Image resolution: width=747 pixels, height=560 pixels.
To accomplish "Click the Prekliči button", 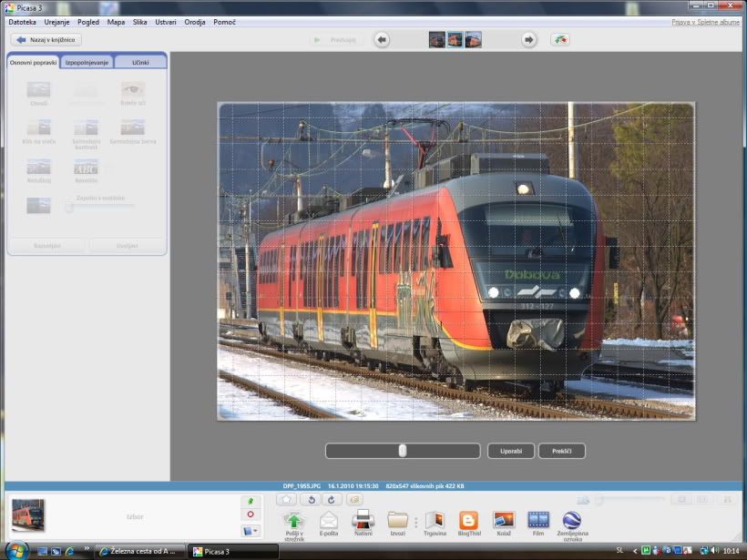I will (561, 451).
